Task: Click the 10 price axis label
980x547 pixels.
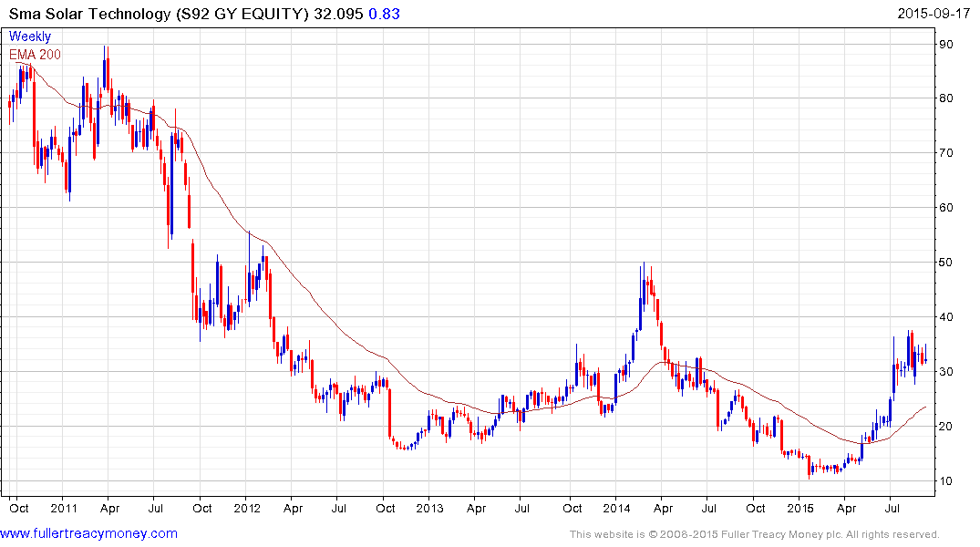Action: [x=945, y=480]
